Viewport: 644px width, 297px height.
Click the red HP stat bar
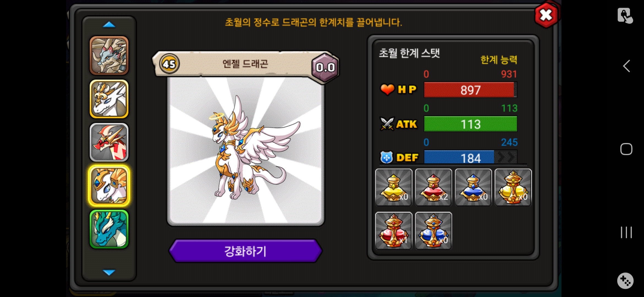[470, 90]
